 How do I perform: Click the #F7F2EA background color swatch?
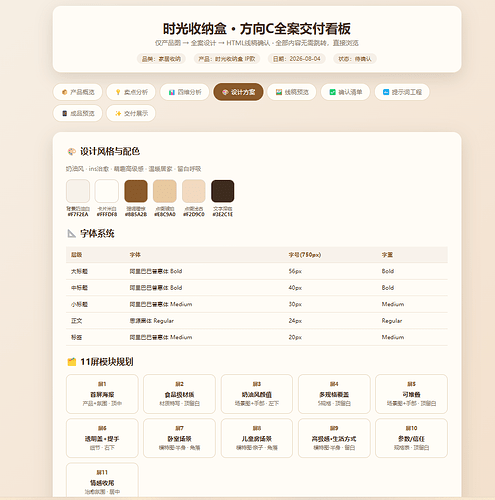[78, 191]
